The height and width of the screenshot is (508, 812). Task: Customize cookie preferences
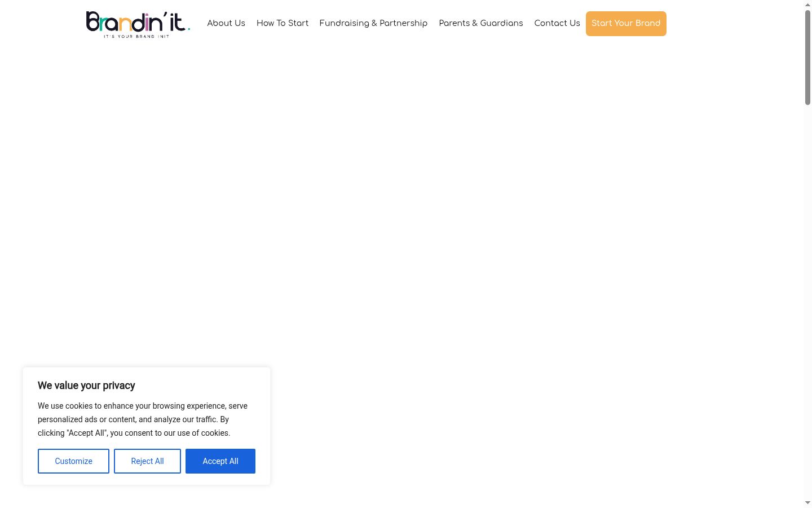click(73, 461)
